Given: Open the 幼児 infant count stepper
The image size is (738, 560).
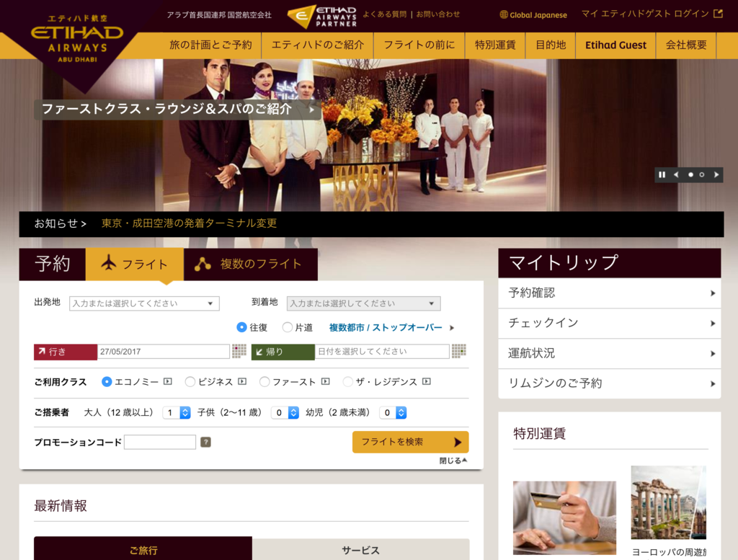Looking at the screenshot, I should 393,413.
